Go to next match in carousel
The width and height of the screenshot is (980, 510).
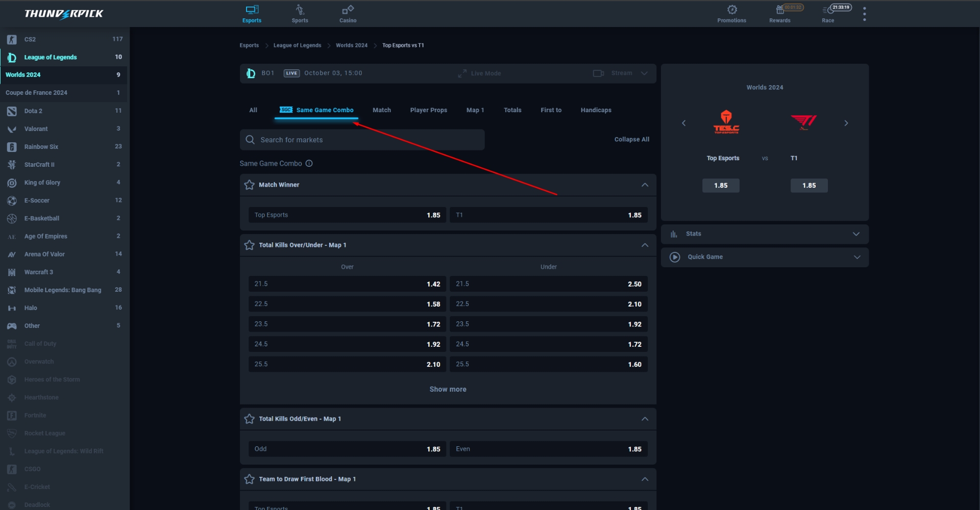point(846,123)
